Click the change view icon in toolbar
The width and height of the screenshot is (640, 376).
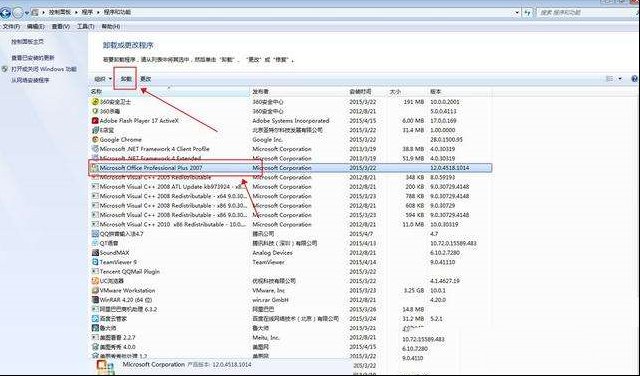(609, 79)
